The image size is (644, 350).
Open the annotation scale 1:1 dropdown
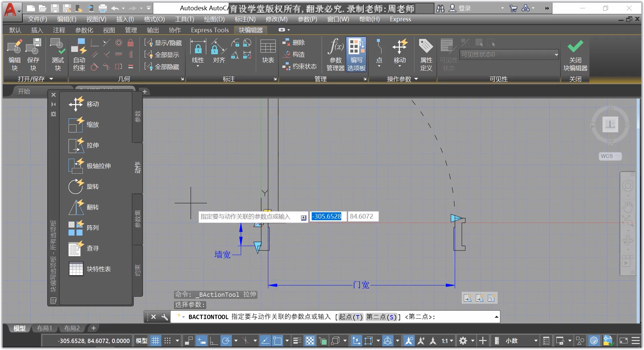[x=447, y=341]
